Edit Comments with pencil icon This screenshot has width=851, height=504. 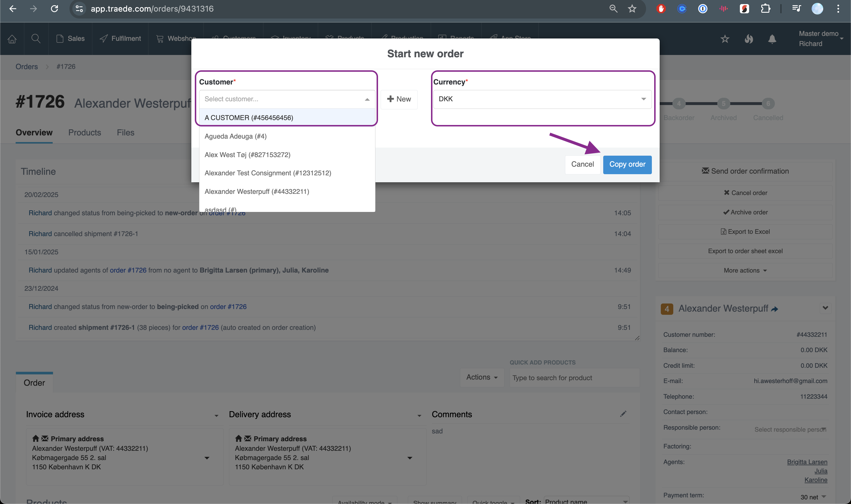point(623,414)
